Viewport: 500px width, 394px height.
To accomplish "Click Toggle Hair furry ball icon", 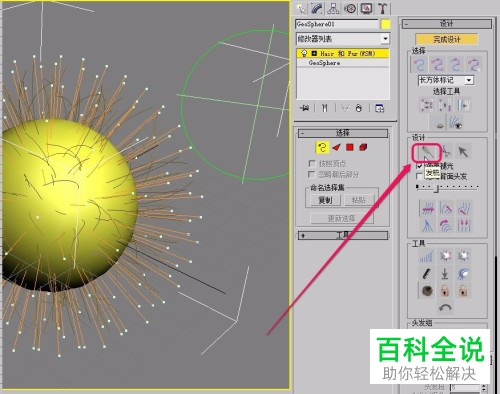I will (427, 291).
